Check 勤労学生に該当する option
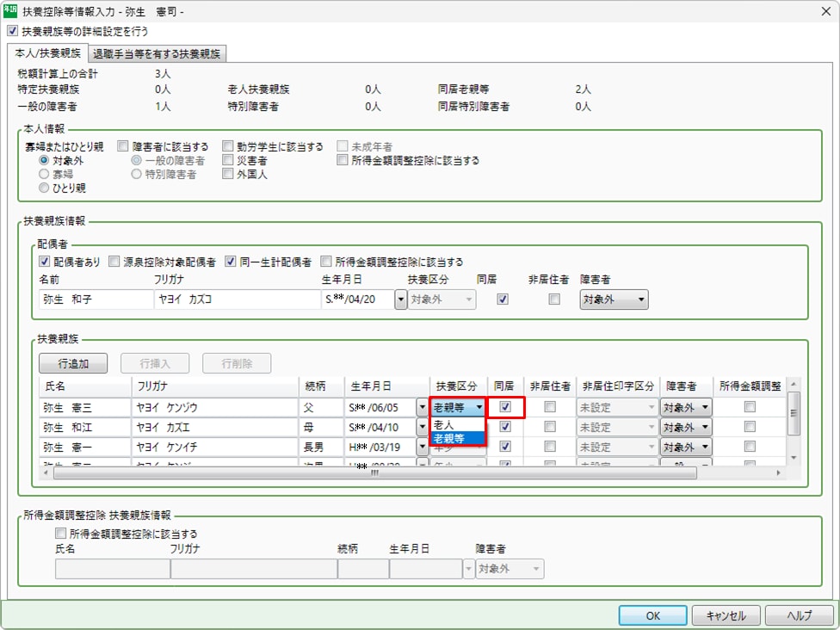 pos(228,146)
